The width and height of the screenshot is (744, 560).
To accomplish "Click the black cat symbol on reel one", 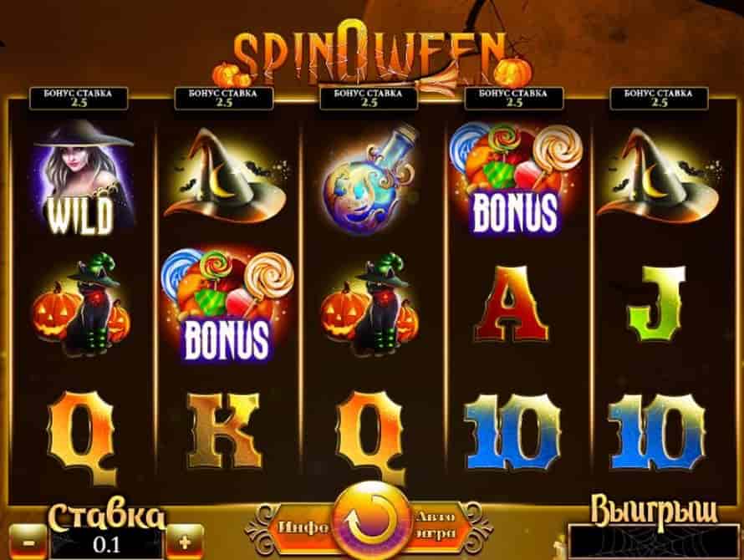I will [x=82, y=305].
